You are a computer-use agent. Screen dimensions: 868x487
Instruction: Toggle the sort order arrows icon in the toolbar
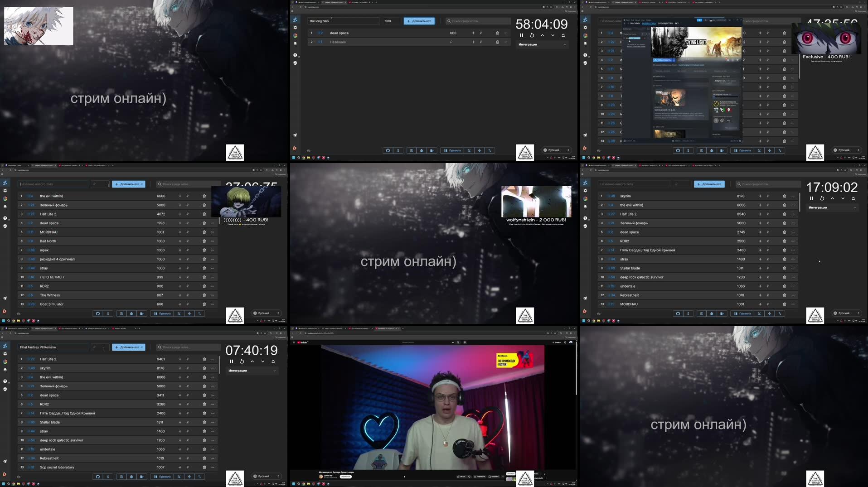point(490,150)
